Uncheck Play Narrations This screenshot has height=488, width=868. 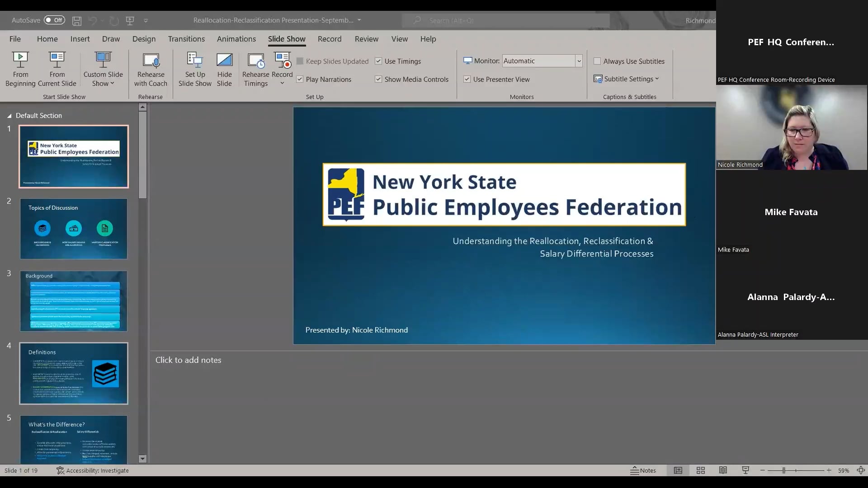(300, 79)
